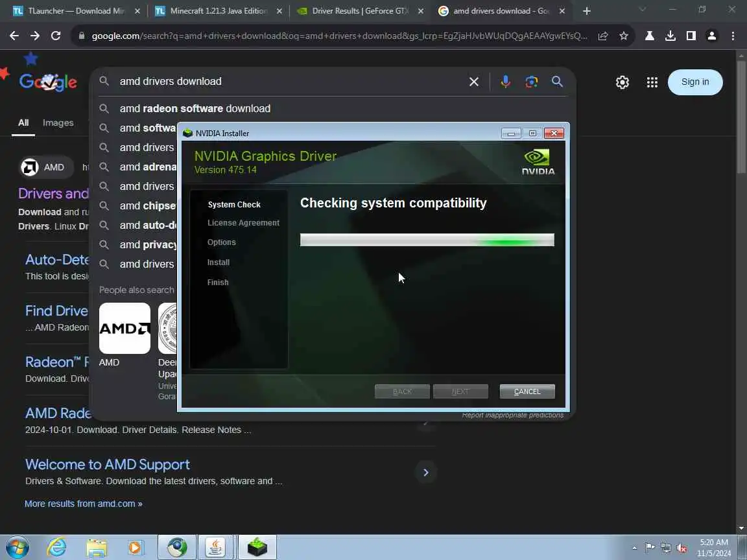Open the browser downloads icon
This screenshot has height=560, width=747.
pyautogui.click(x=670, y=36)
